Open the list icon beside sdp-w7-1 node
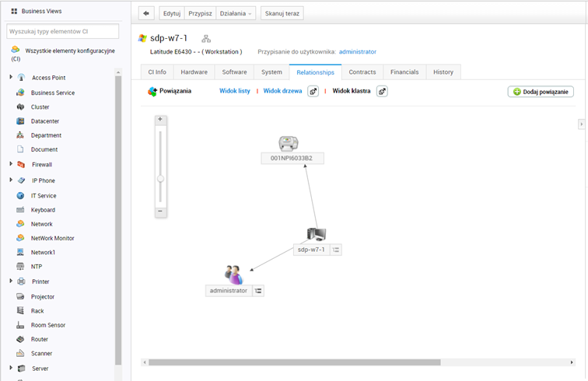 point(336,250)
